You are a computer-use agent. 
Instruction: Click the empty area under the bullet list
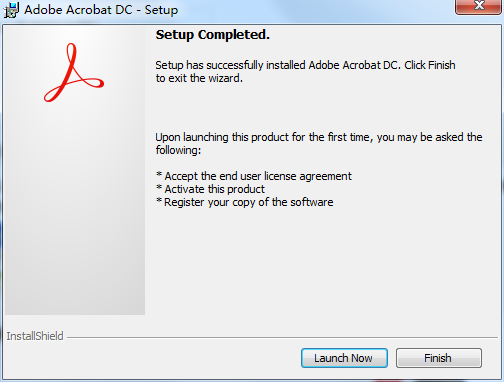pyautogui.click(x=320, y=263)
